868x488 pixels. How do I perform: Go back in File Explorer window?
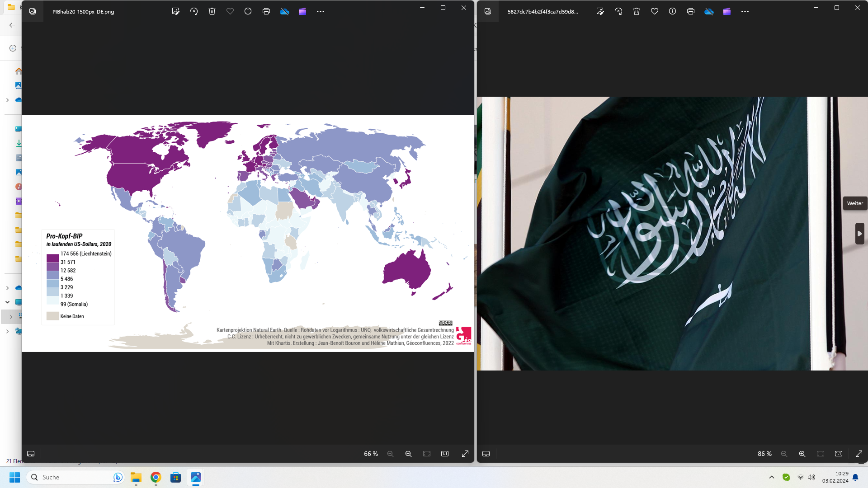[x=12, y=25]
